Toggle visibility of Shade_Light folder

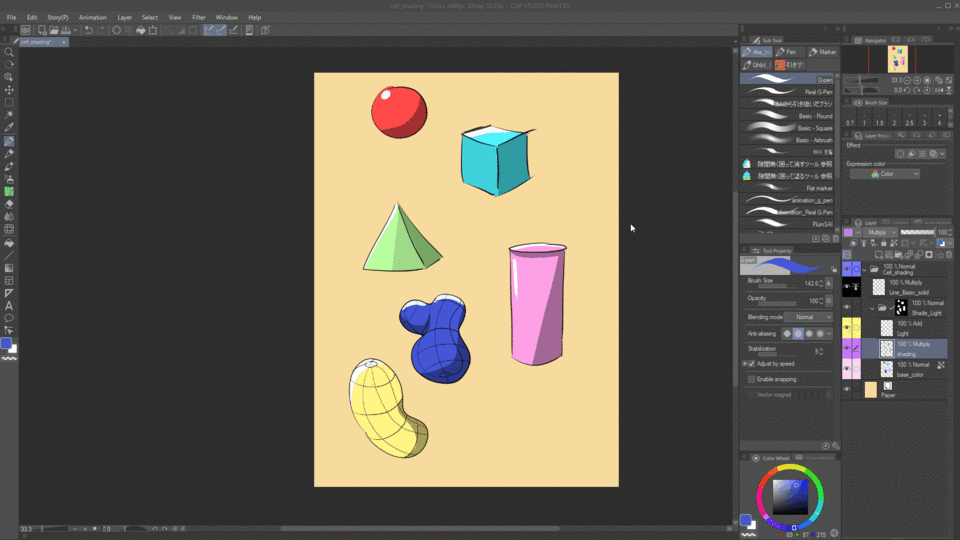(x=847, y=307)
